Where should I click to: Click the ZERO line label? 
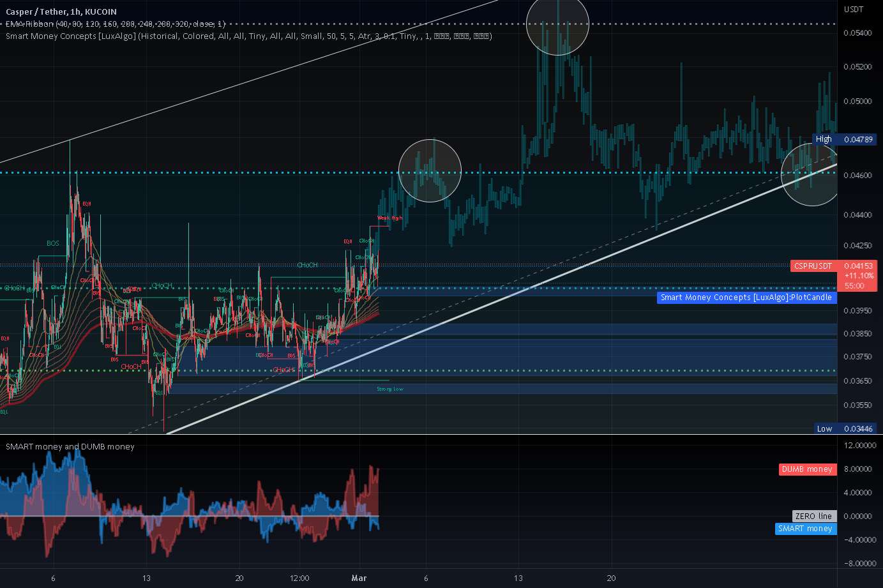point(813,516)
